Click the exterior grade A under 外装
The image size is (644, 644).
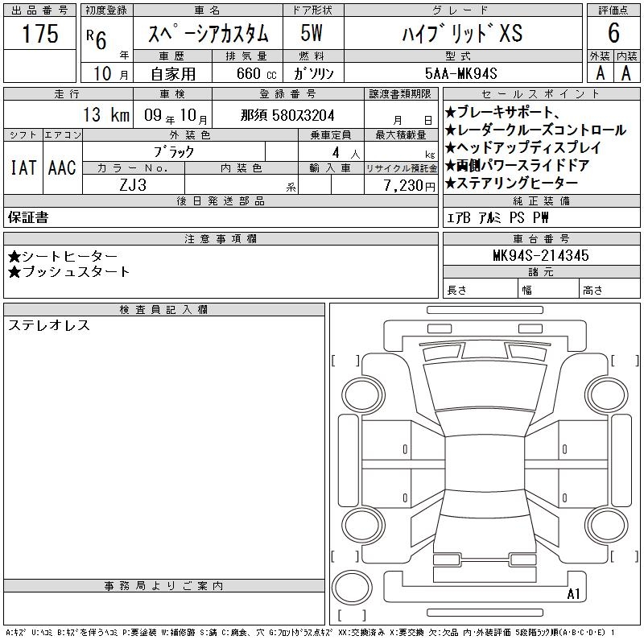tap(600, 72)
